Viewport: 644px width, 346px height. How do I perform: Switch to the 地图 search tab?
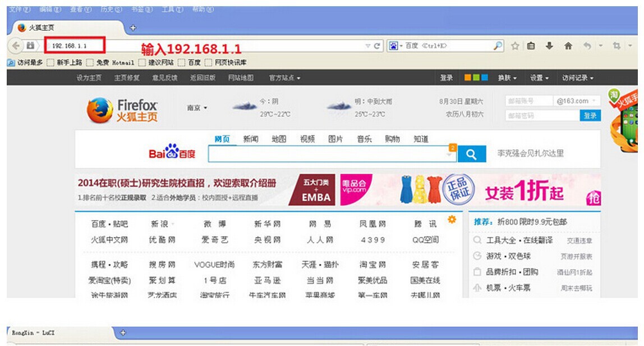coord(279,139)
